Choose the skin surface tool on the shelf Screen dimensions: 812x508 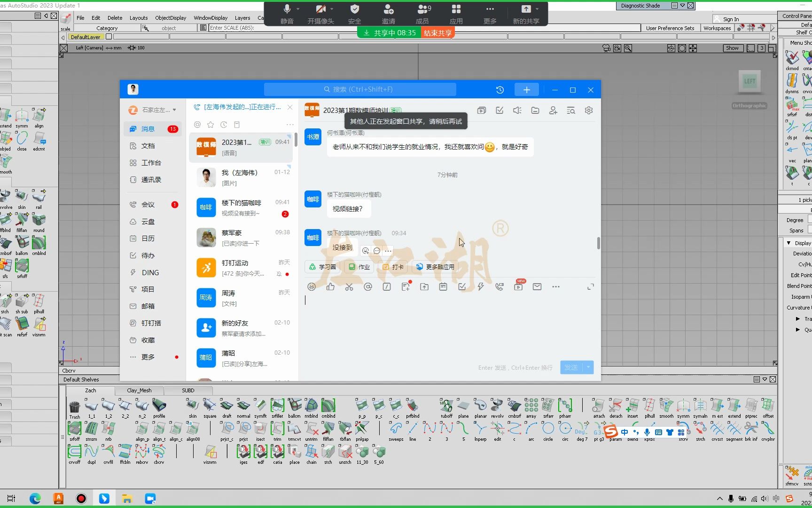point(193,405)
